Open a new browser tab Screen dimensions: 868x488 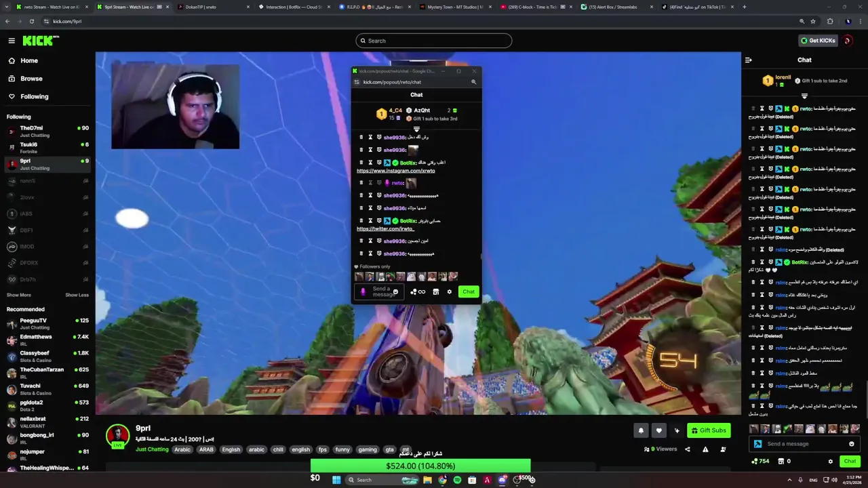tap(745, 7)
